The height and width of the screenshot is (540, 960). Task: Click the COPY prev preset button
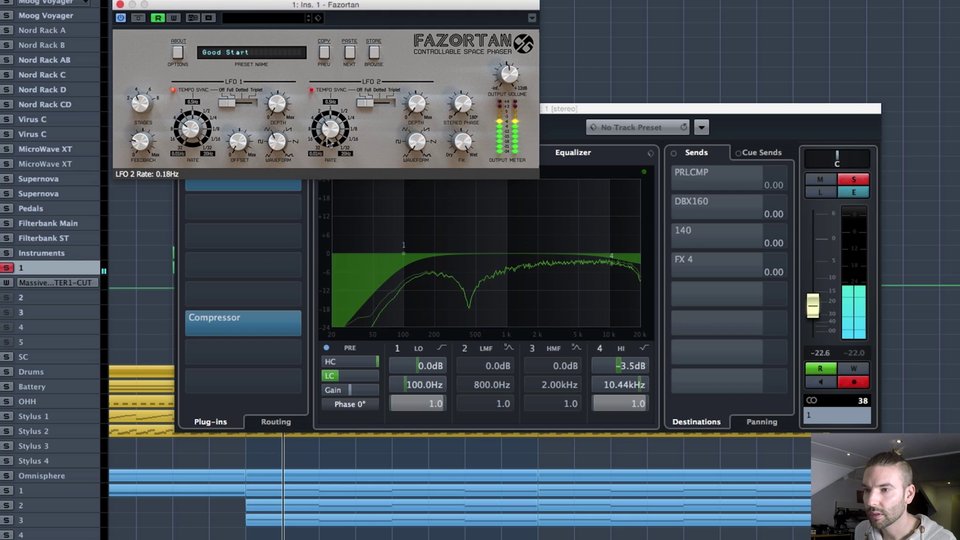[324, 52]
